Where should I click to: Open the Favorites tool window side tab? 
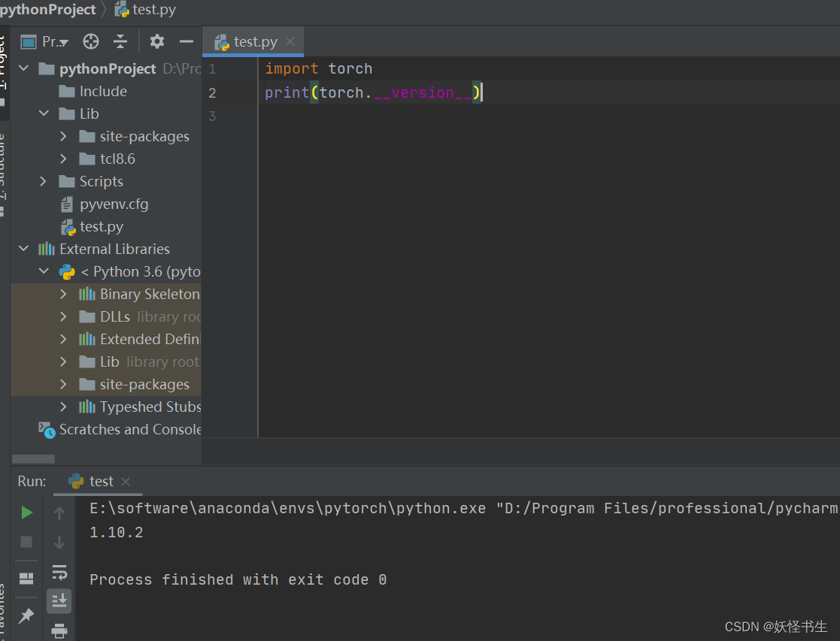coord(3,613)
